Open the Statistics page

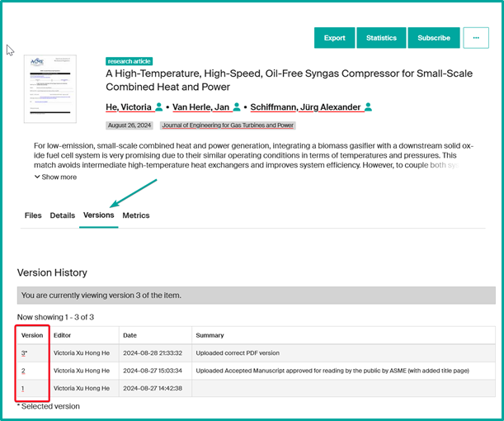click(381, 38)
